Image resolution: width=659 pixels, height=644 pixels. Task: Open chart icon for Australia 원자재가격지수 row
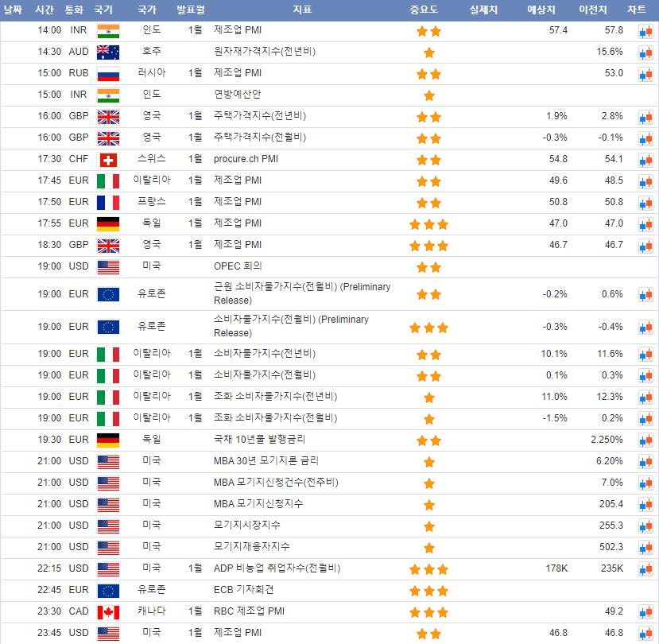[x=645, y=52]
